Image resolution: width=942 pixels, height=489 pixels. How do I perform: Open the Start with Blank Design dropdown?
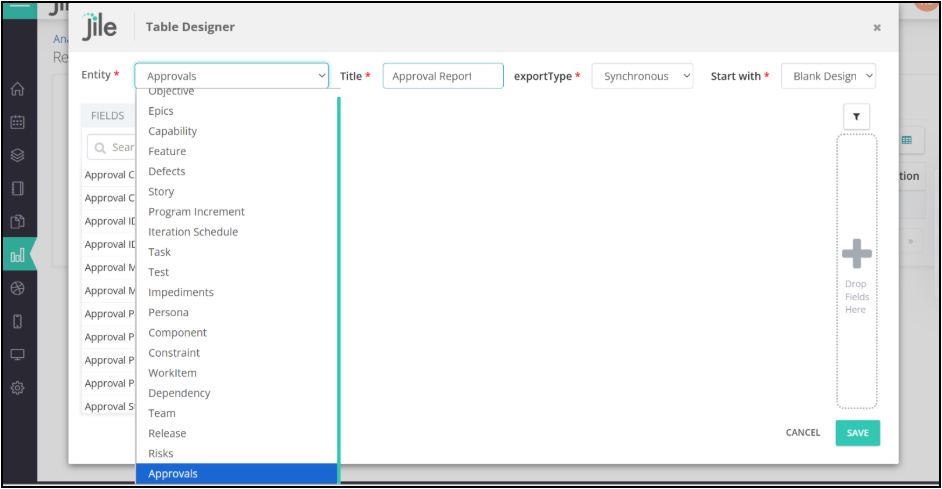828,76
